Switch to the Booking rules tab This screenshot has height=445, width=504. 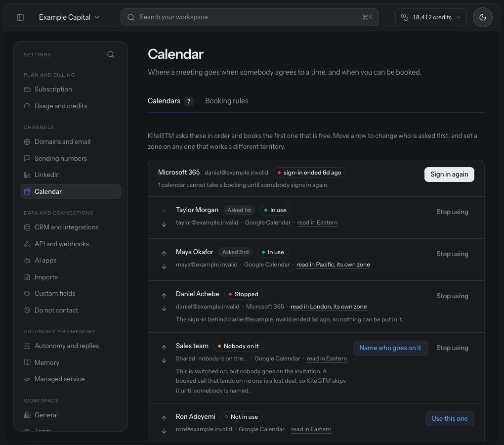[227, 101]
